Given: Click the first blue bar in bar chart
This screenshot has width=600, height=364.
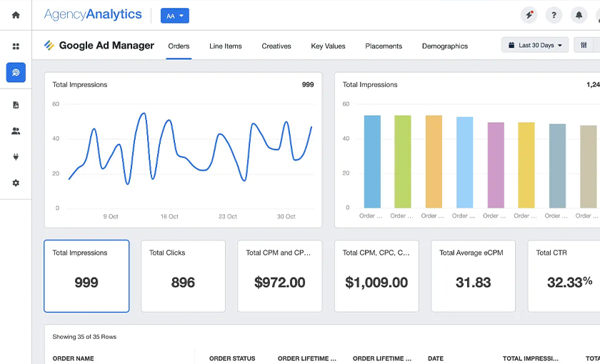Looking at the screenshot, I should 372,161.
